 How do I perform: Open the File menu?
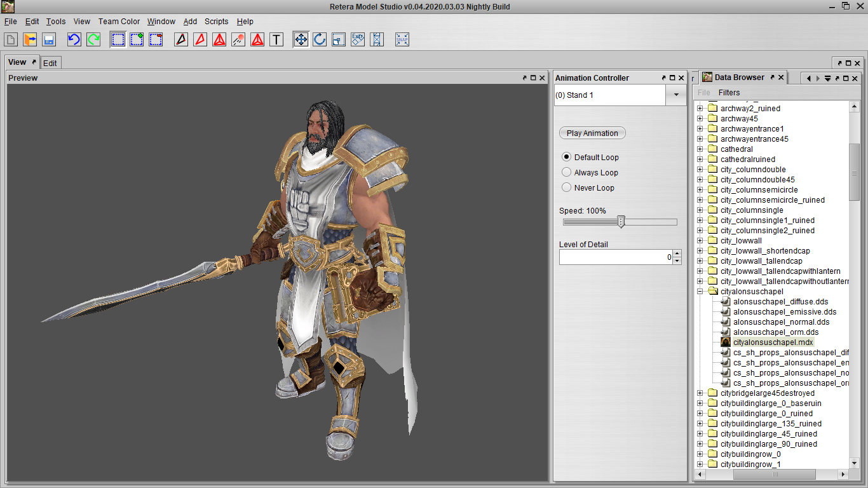pos(10,22)
